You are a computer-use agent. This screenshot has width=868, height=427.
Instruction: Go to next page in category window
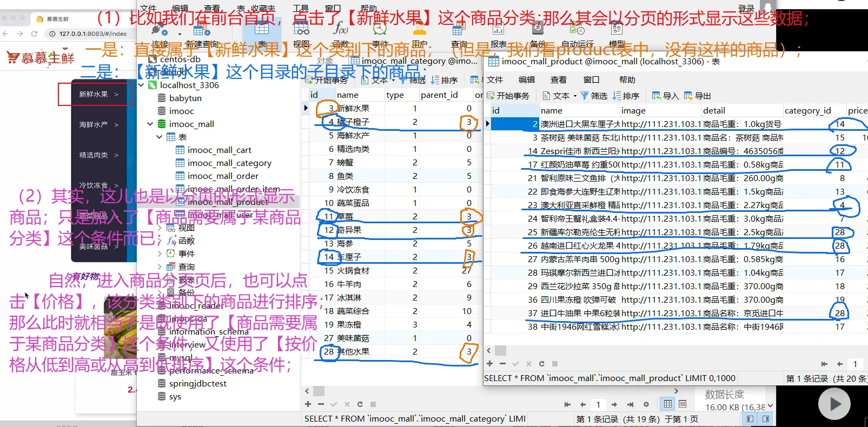(614, 404)
